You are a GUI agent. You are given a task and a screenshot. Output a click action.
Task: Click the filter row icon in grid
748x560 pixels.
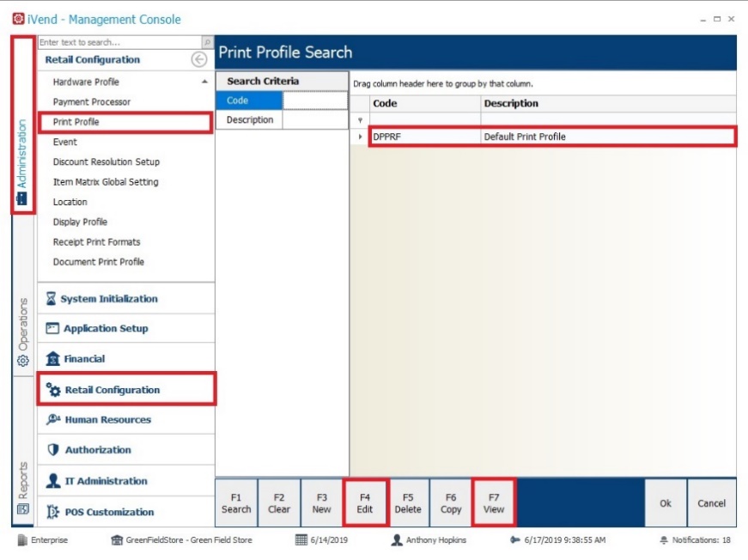click(x=360, y=120)
